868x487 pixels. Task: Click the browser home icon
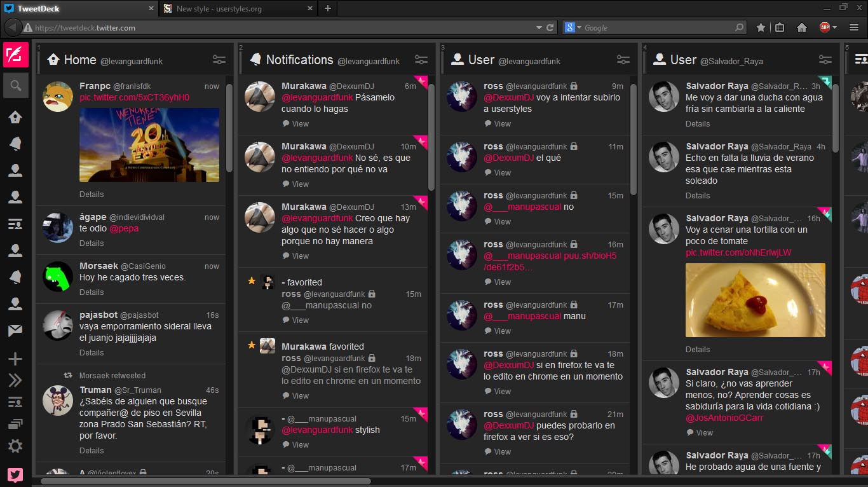click(x=802, y=27)
